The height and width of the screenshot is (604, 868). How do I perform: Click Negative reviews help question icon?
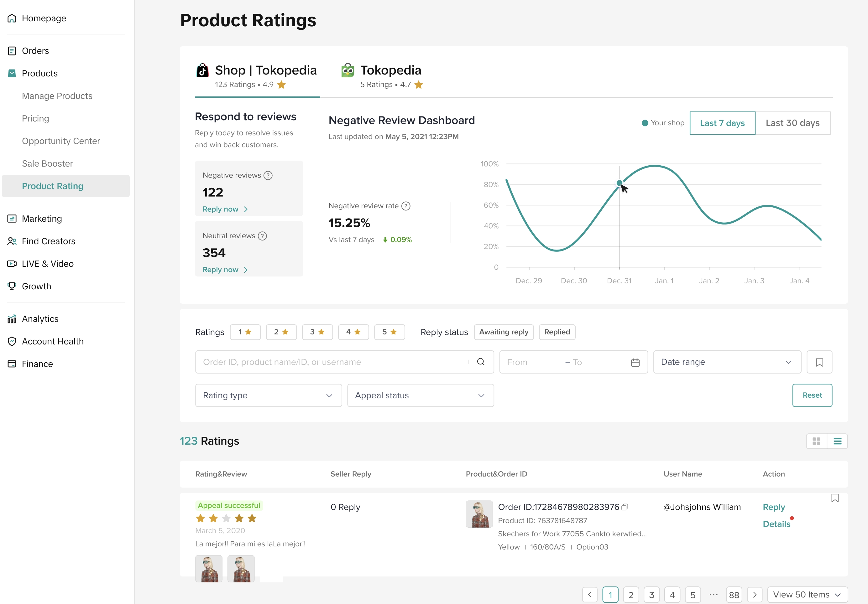point(268,175)
